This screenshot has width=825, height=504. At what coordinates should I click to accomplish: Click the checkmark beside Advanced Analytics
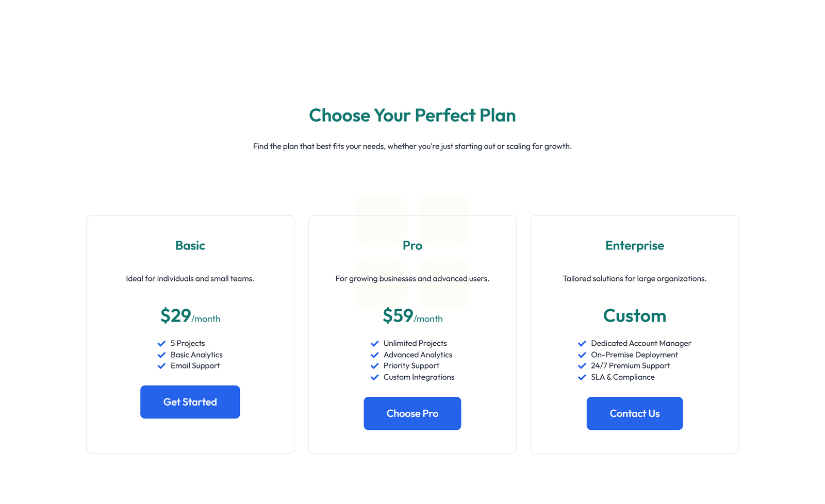[374, 355]
